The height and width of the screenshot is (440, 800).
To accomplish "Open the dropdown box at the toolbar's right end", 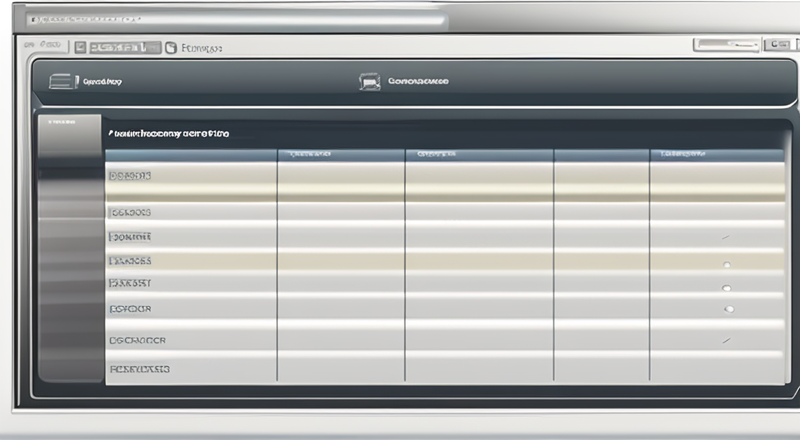I will 727,45.
